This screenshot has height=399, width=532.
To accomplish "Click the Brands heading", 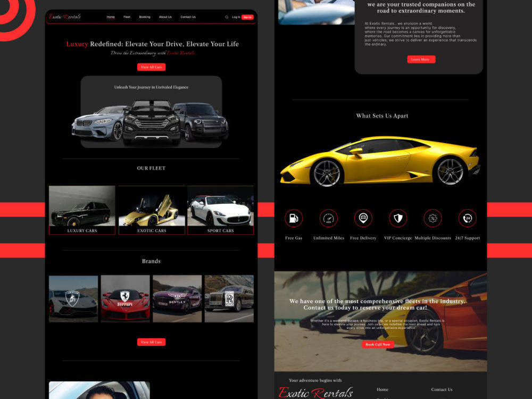I will click(x=151, y=261).
